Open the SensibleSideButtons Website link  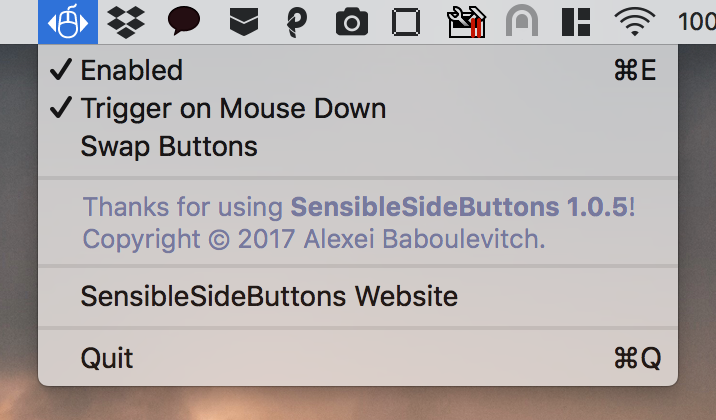coord(358,296)
